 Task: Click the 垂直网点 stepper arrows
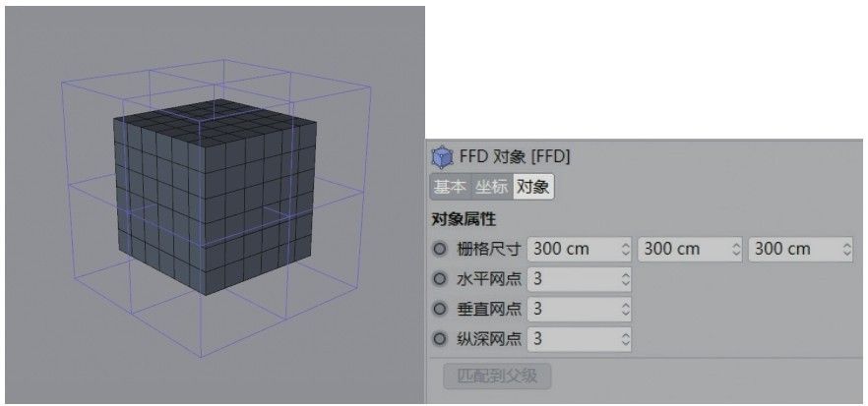pos(626,310)
